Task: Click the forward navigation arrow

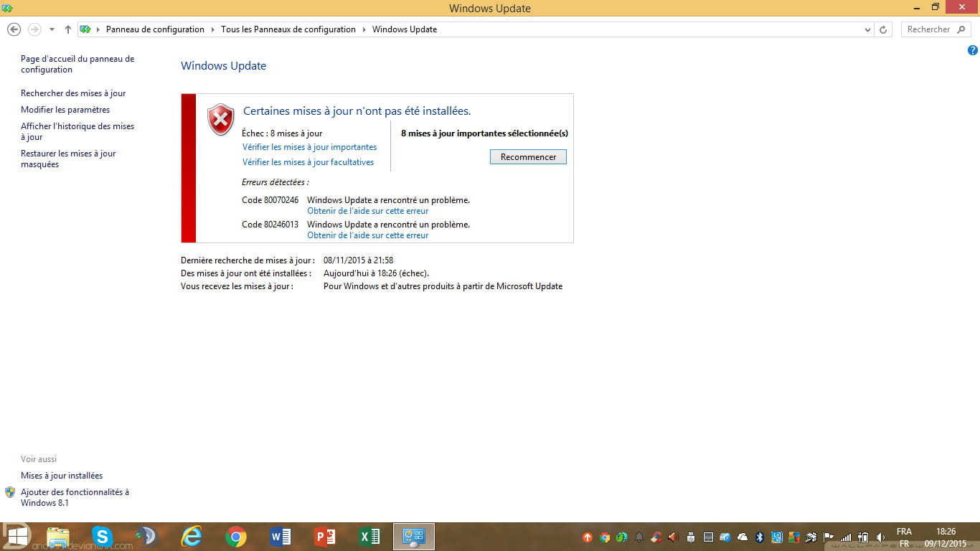Action: (x=34, y=29)
